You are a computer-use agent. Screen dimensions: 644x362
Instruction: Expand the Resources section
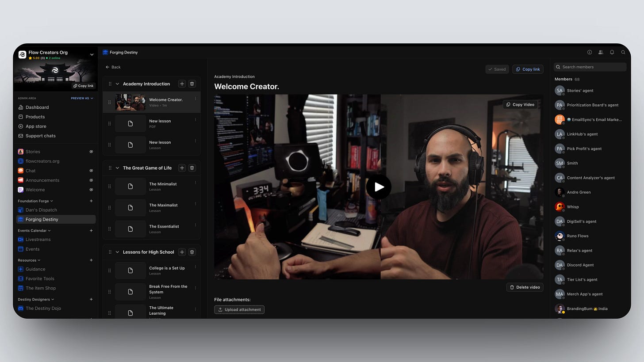coord(29,260)
